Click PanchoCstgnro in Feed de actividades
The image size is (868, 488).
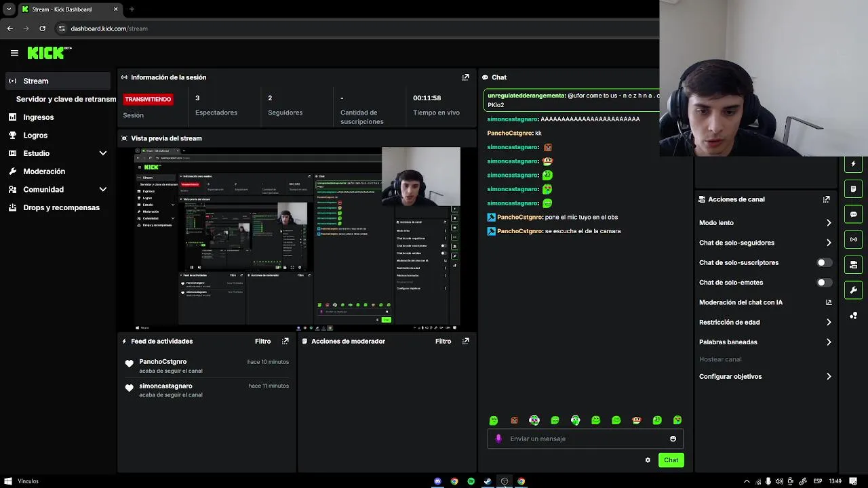(x=163, y=362)
